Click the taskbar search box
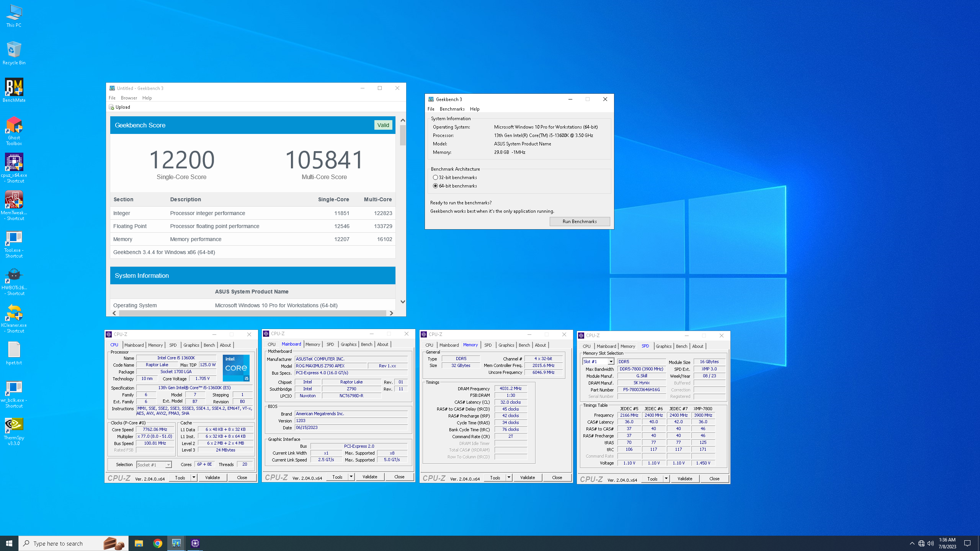Screen dimensions: 980x551 [74, 543]
